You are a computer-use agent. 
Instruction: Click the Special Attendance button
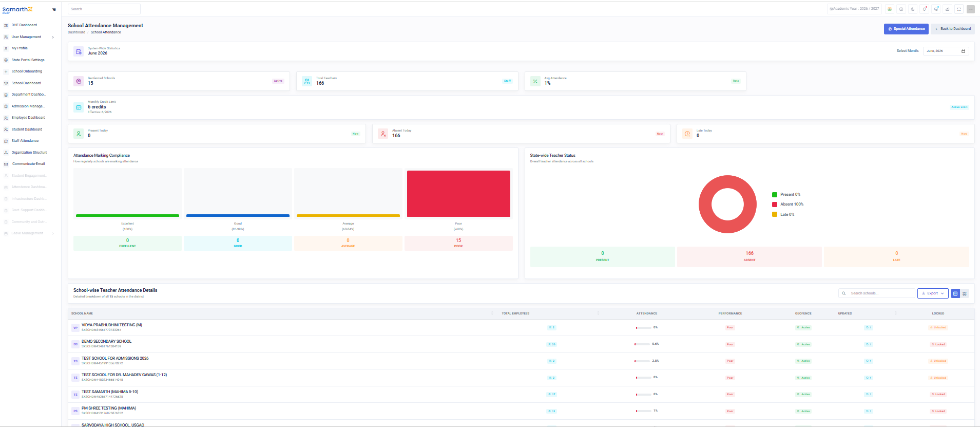(x=906, y=29)
